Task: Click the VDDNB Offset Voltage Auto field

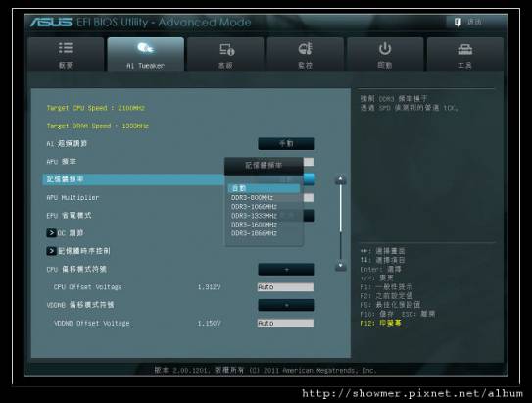Action: [x=285, y=323]
